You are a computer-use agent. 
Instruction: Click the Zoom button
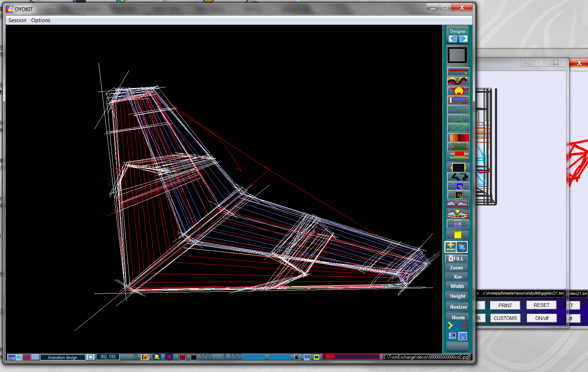456,268
